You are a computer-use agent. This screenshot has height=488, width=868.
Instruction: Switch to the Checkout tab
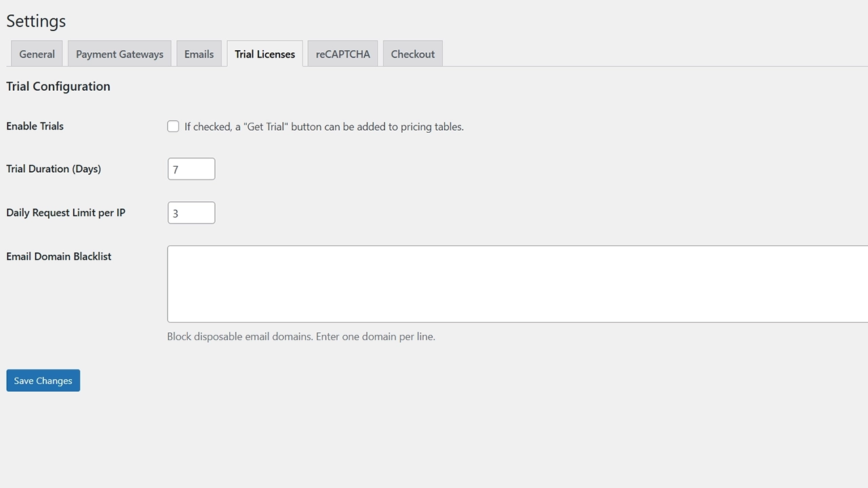tap(412, 54)
